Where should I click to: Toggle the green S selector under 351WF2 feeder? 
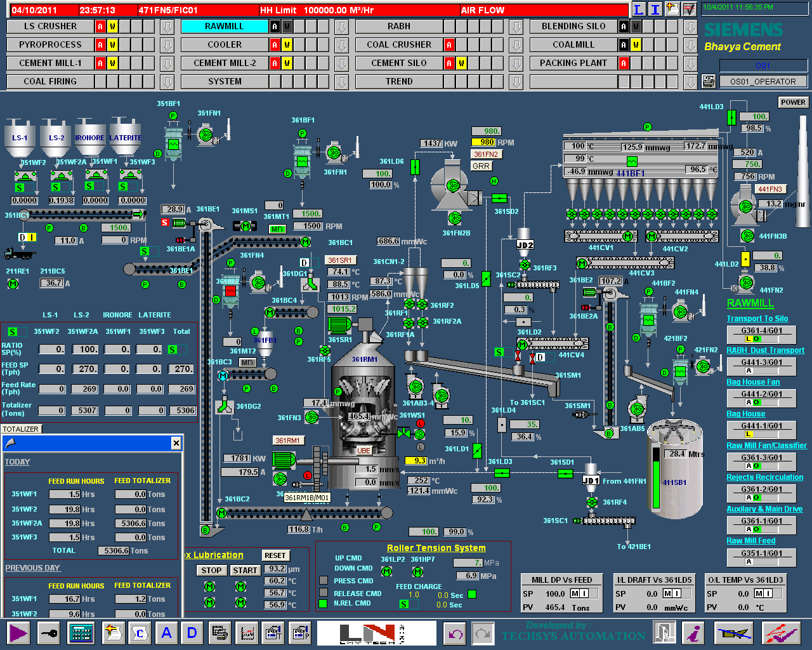pyautogui.click(x=24, y=188)
